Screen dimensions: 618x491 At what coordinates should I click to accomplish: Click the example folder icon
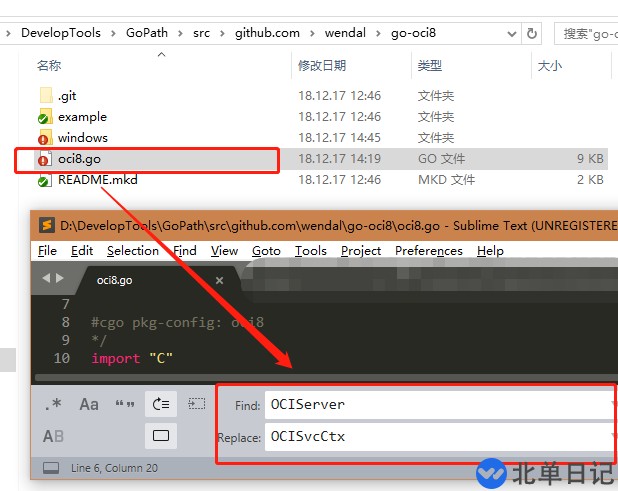click(x=45, y=116)
